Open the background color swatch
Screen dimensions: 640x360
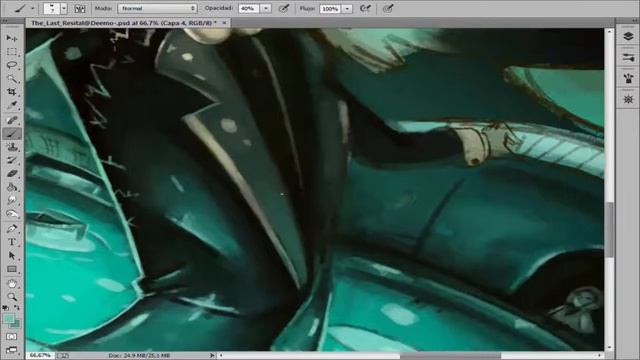click(x=16, y=324)
